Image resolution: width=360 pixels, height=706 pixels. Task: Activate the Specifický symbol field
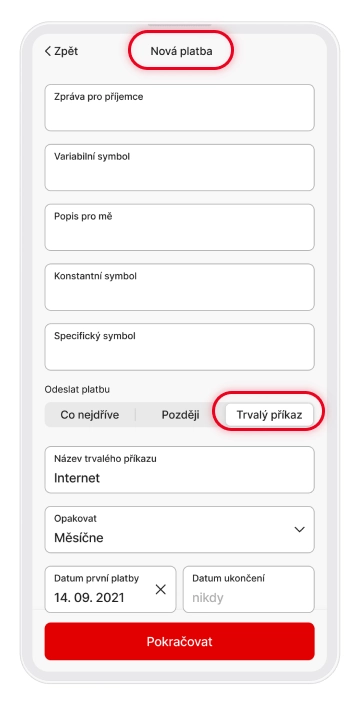[x=180, y=347]
